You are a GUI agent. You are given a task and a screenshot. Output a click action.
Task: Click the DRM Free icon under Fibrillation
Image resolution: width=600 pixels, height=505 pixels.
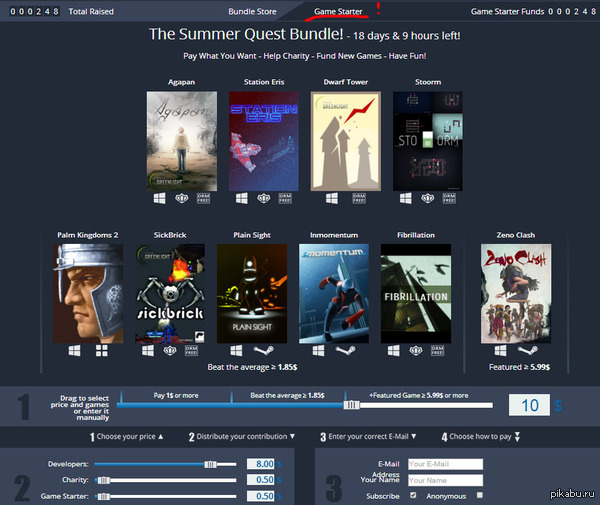pos(437,350)
